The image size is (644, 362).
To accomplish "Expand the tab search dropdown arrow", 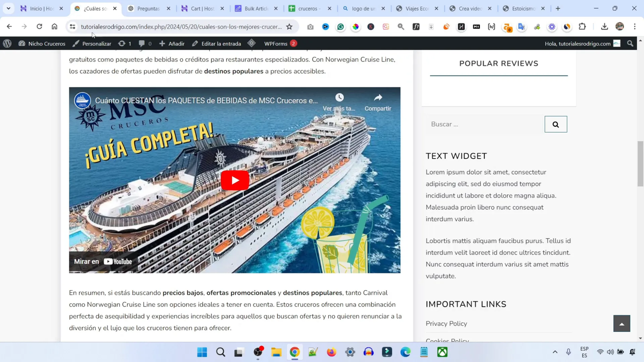I will [x=8, y=8].
